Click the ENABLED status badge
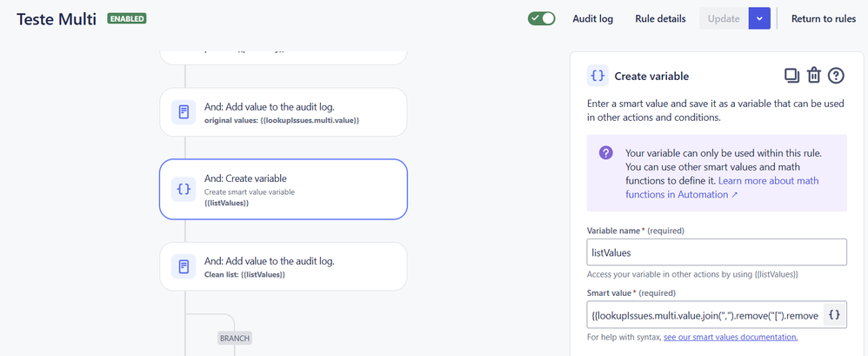 pos(127,19)
